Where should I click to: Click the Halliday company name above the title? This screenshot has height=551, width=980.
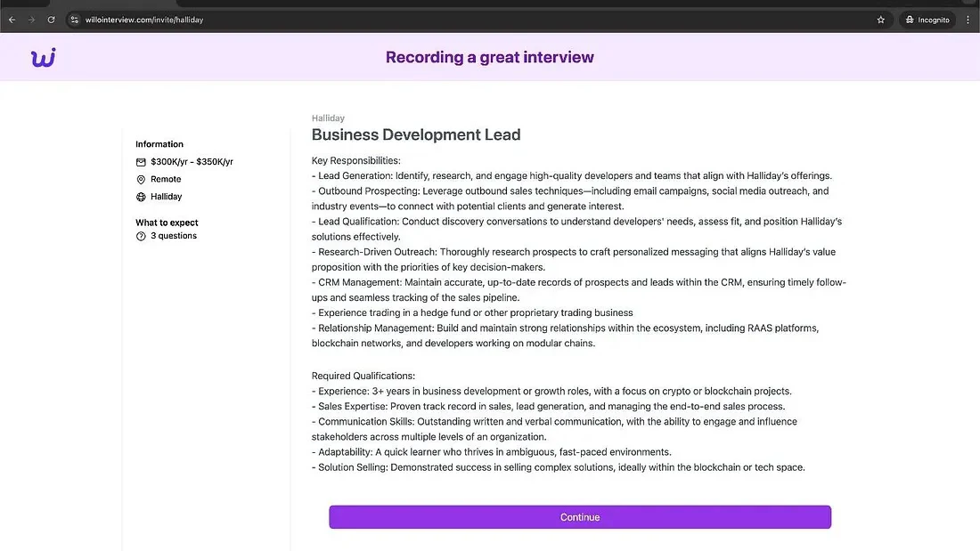(x=328, y=118)
